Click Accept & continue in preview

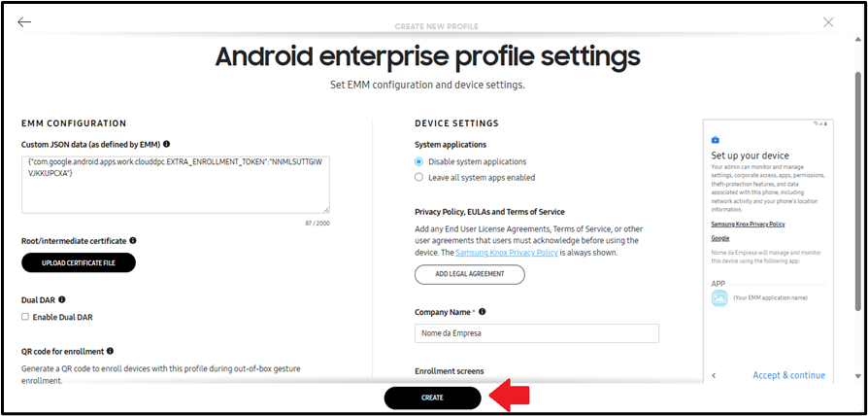coord(788,375)
